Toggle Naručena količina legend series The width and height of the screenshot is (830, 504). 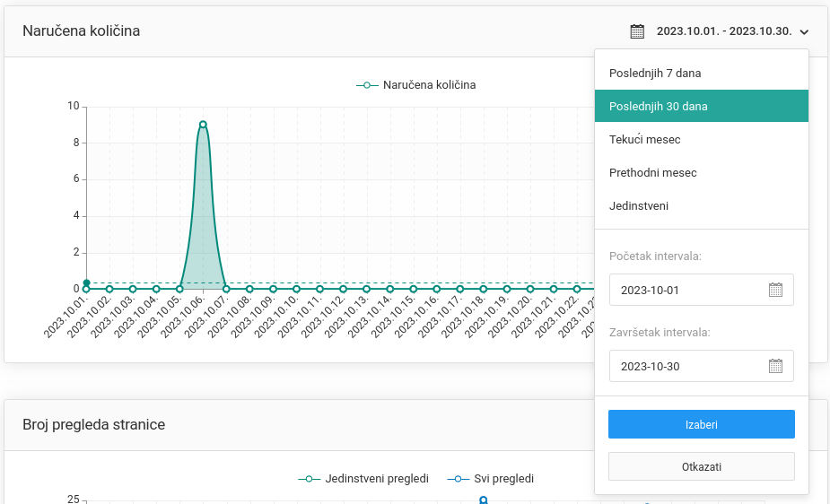click(416, 85)
